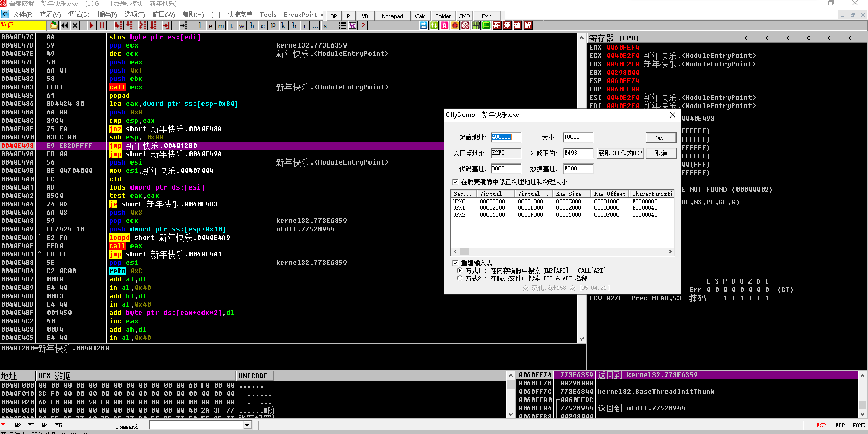The width and height of the screenshot is (868, 434).
Task: Open the 选项(T) menu
Action: point(134,15)
